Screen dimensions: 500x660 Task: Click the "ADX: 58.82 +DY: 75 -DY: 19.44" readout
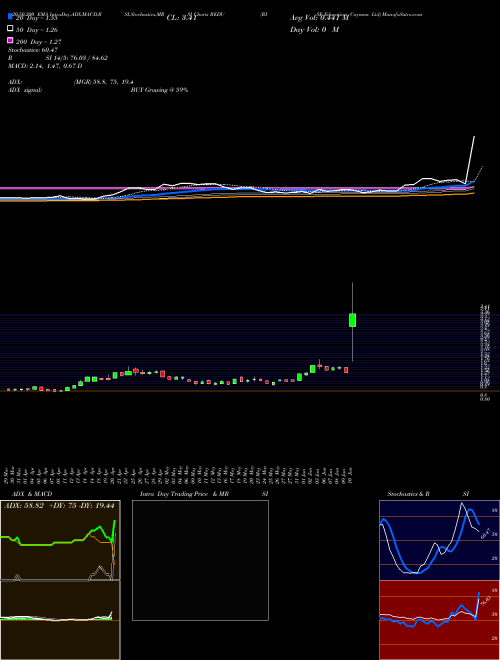click(59, 506)
